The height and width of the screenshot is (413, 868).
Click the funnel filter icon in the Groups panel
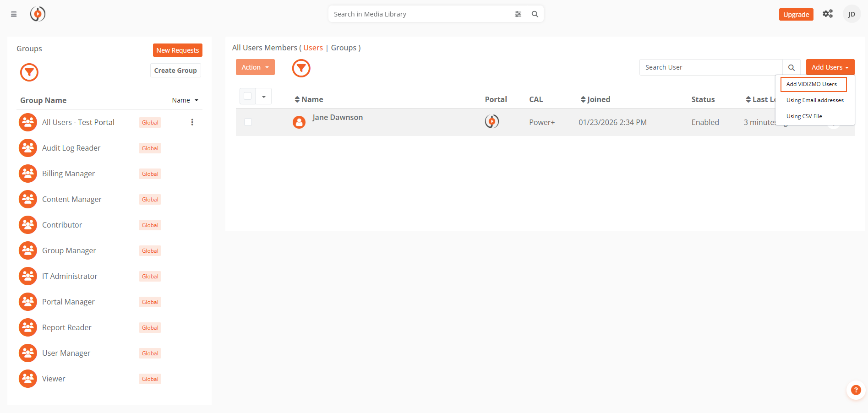pyautogui.click(x=29, y=72)
